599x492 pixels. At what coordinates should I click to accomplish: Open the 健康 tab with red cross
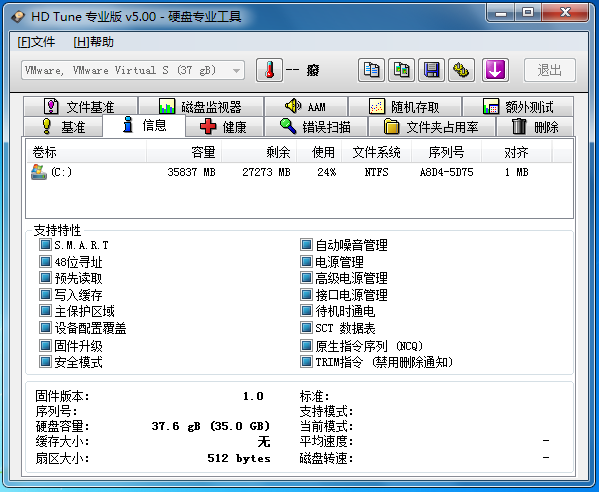225,126
